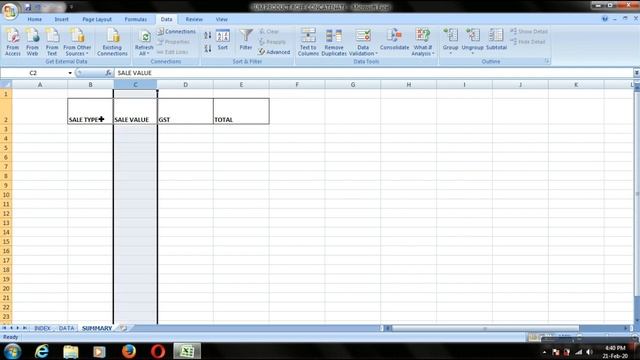
Task: Switch to the View tab
Action: pos(222,19)
